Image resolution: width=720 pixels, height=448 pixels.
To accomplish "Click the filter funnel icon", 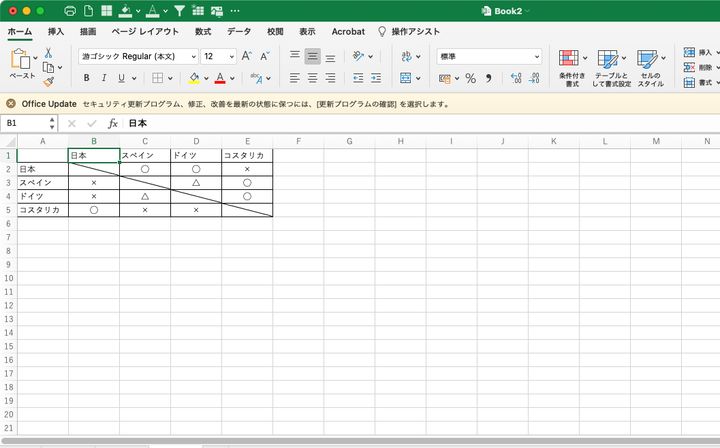I will click(178, 11).
